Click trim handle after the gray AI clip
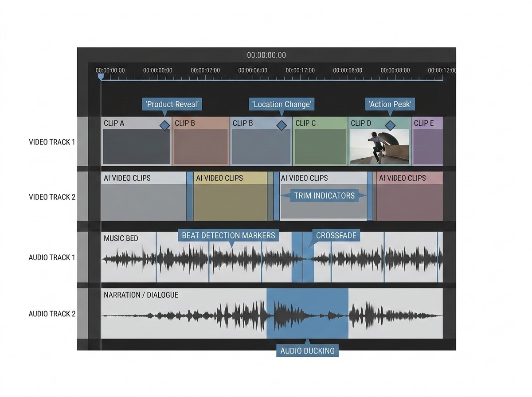 pos(190,196)
